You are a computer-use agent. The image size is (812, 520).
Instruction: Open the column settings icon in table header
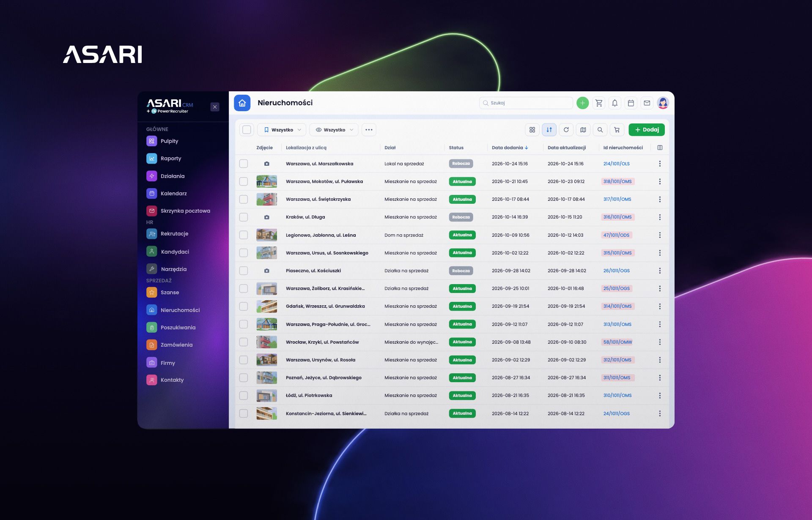pyautogui.click(x=660, y=148)
